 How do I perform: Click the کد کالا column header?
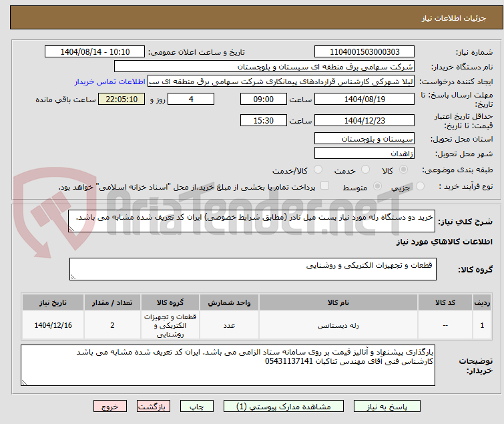click(x=445, y=302)
